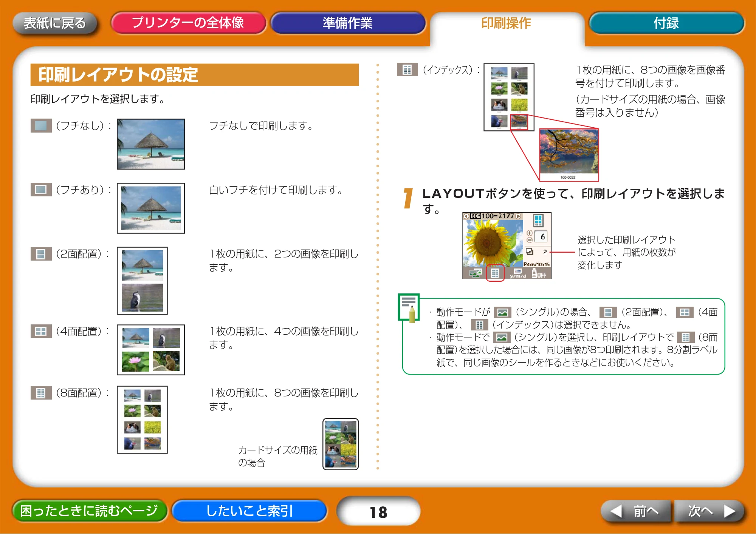Click the borderless beach sample image
The image size is (756, 534).
pyautogui.click(x=151, y=144)
